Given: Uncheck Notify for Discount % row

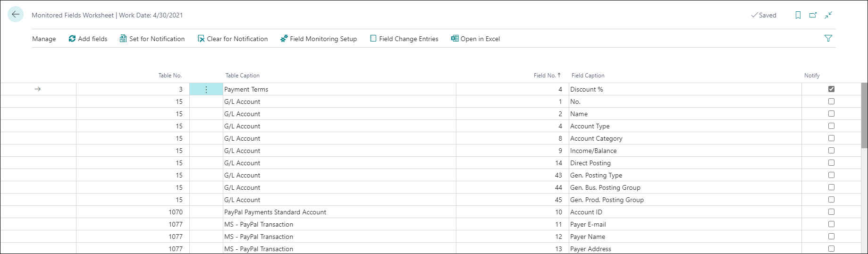Looking at the screenshot, I should (x=831, y=89).
